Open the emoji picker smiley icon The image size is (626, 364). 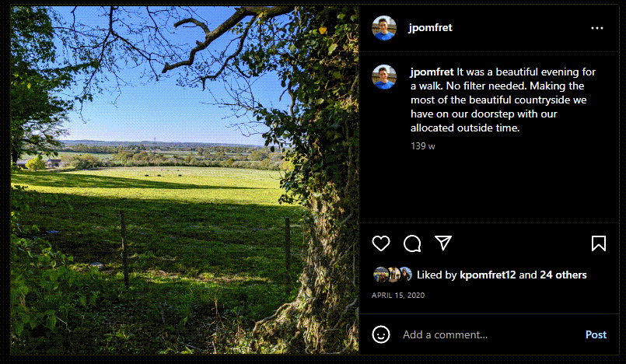(381, 334)
